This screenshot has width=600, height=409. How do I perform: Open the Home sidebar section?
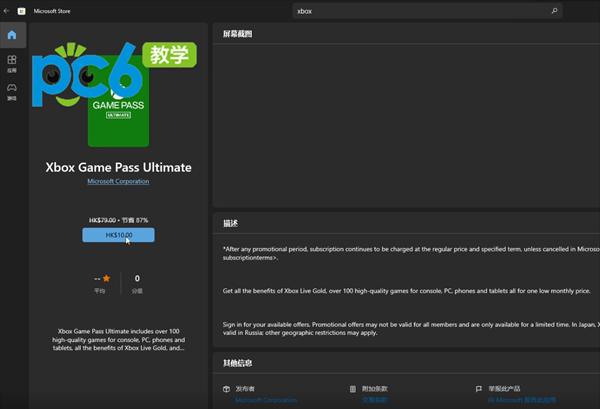[x=12, y=35]
